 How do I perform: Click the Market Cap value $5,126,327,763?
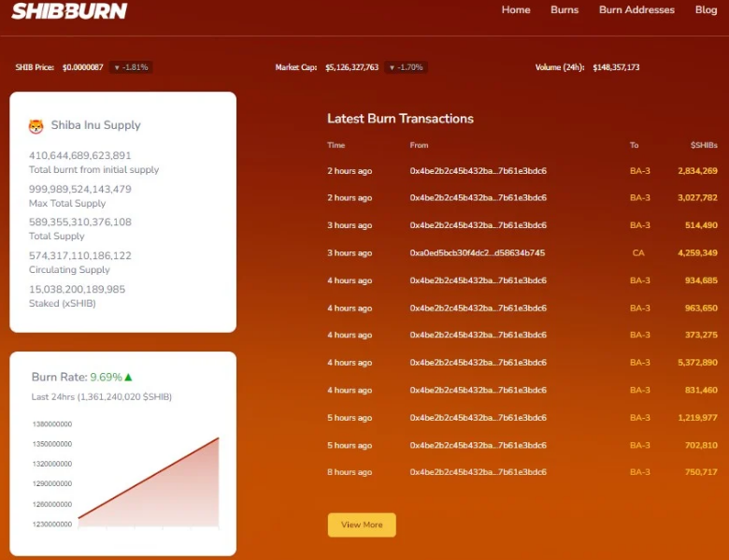pos(352,67)
